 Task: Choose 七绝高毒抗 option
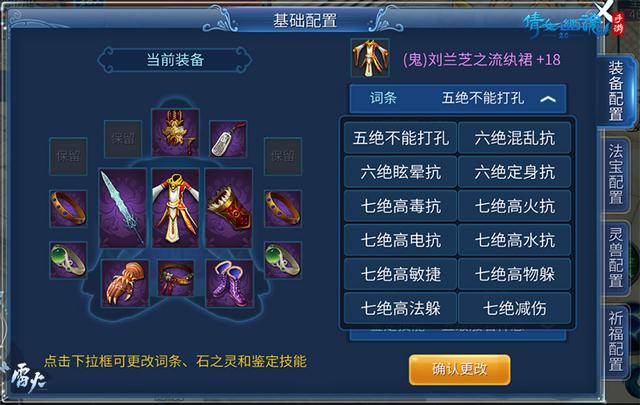400,206
